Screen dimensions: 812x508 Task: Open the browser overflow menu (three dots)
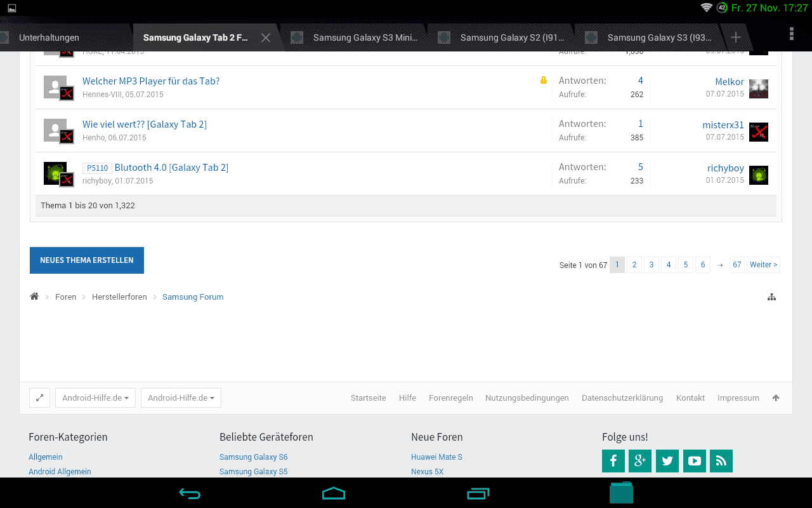791,34
